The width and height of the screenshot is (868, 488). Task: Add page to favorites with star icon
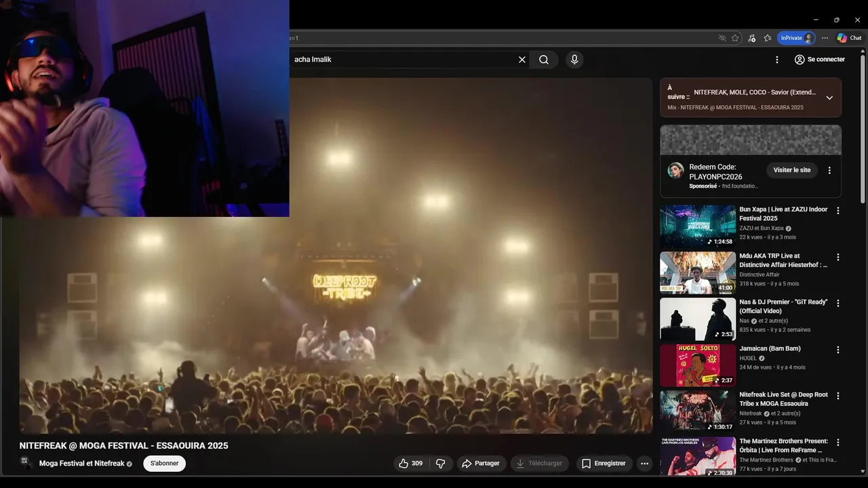(x=735, y=38)
